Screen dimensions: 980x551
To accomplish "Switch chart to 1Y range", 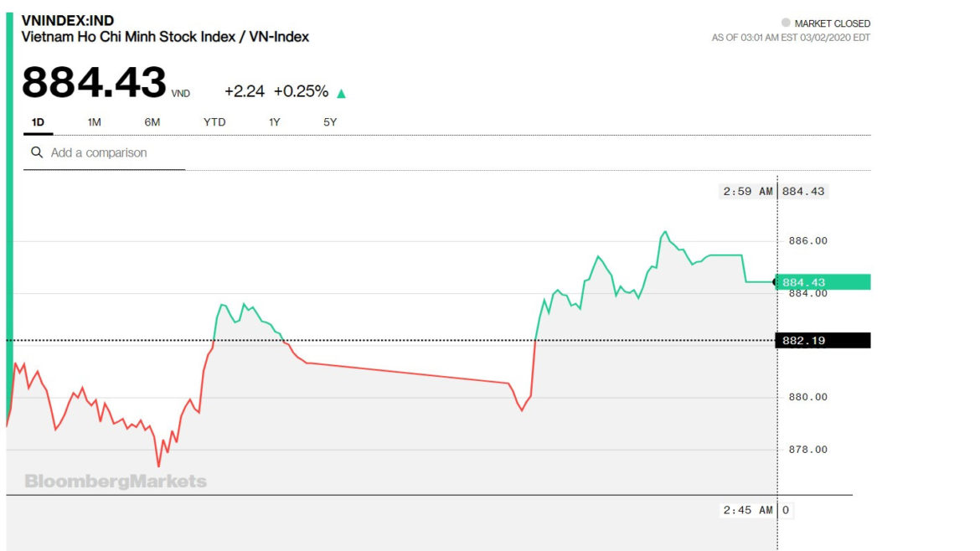I will 274,122.
